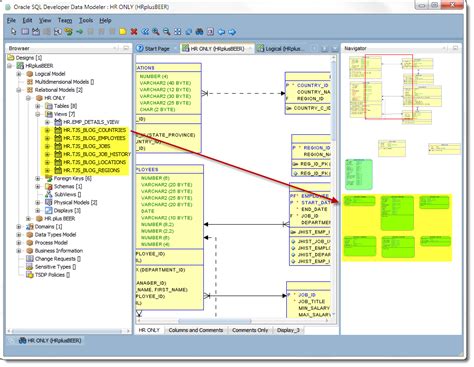The width and height of the screenshot is (474, 367).
Task: Select the HR ONLY bottom display tab
Action: pyautogui.click(x=149, y=330)
